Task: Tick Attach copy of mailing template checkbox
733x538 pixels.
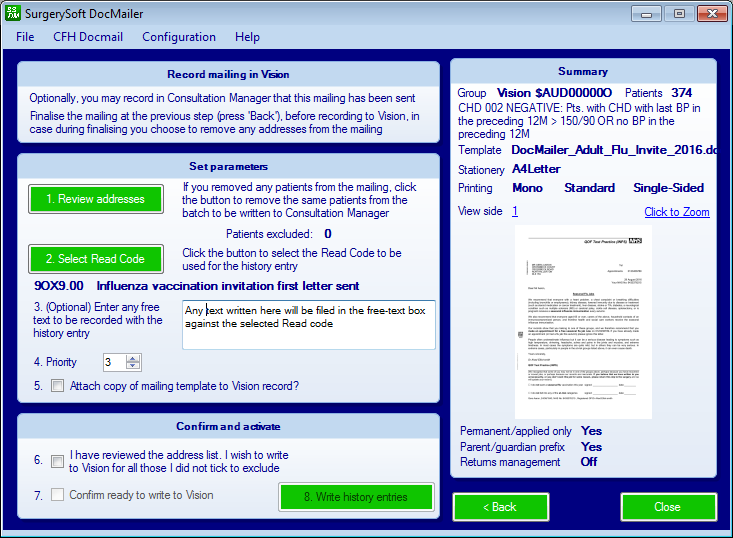Action: click(57, 386)
